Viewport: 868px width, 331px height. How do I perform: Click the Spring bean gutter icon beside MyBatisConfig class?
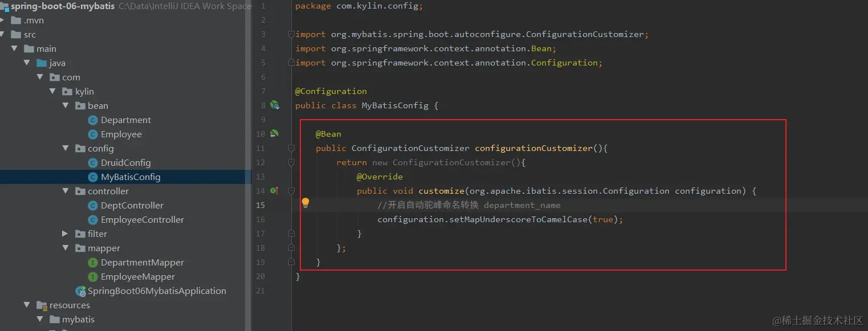(x=275, y=105)
